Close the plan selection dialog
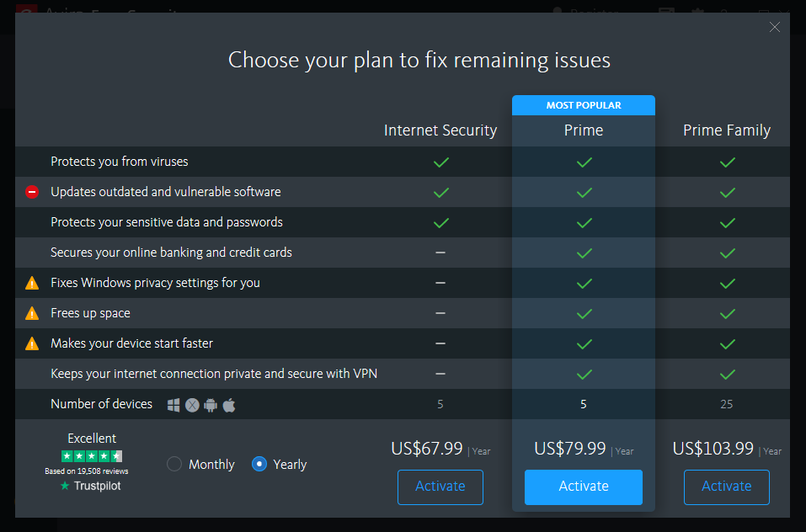The image size is (806, 532). 775,28
